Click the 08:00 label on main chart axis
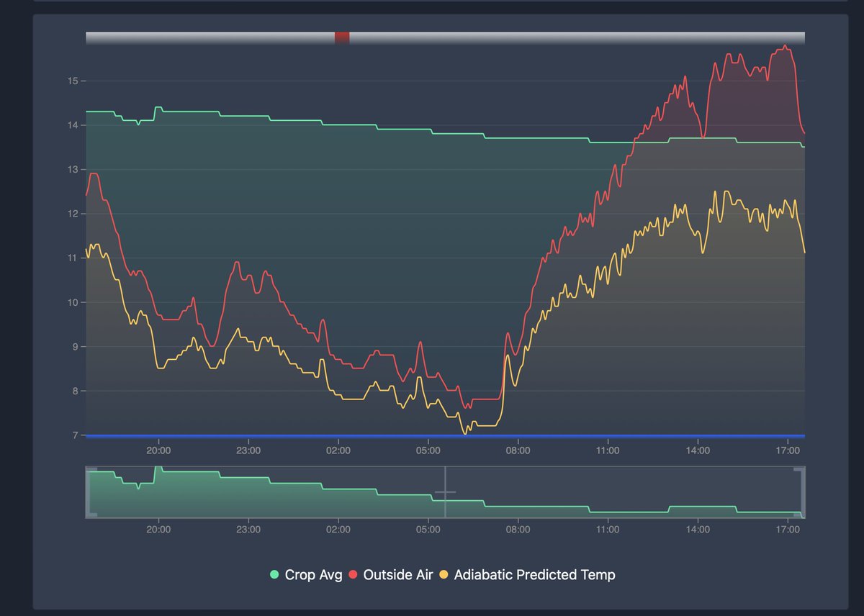Viewport: 864px width, 616px height. click(518, 451)
